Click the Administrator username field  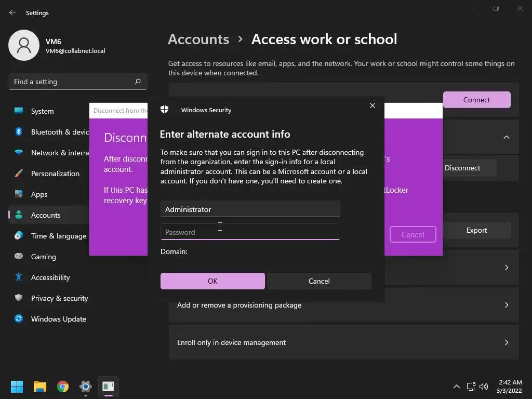click(250, 209)
